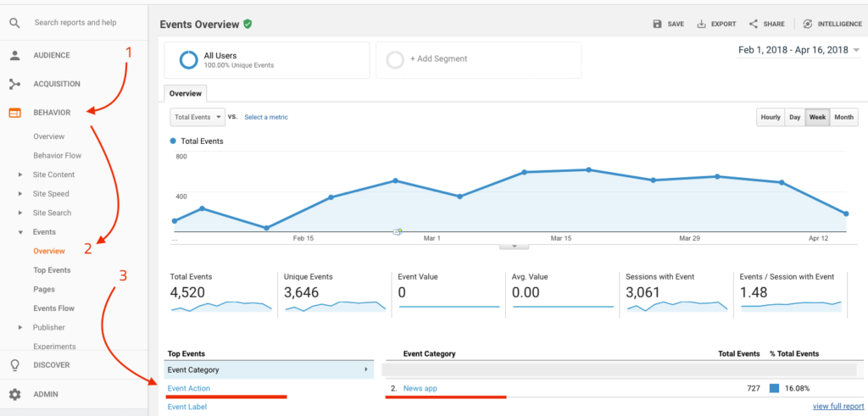The height and width of the screenshot is (416, 868).
Task: Click the Save report icon
Action: click(x=658, y=25)
